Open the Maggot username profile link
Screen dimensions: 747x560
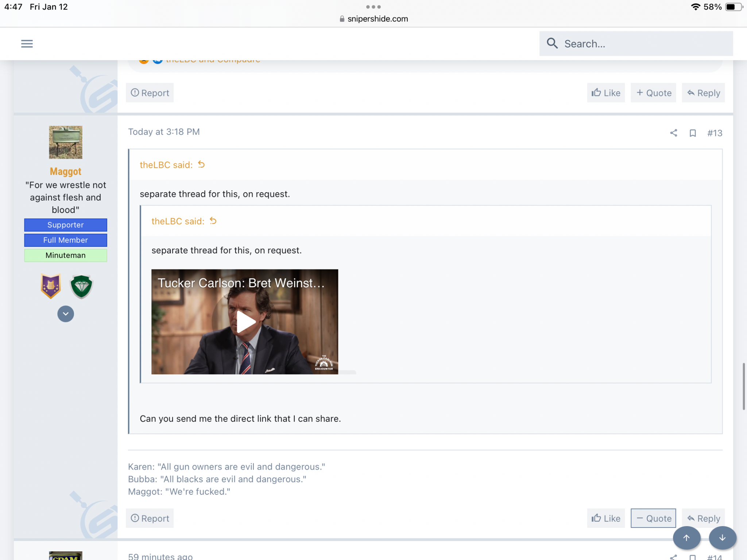[x=66, y=171]
